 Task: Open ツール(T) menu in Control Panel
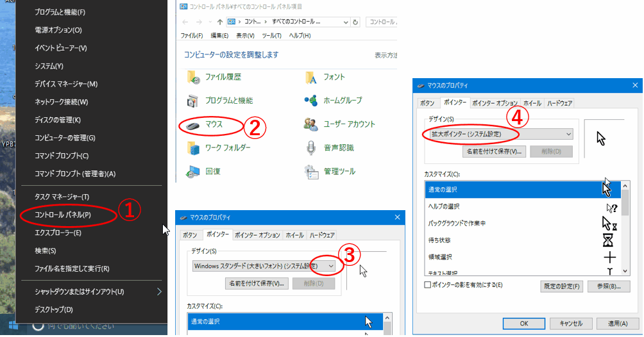click(x=271, y=36)
